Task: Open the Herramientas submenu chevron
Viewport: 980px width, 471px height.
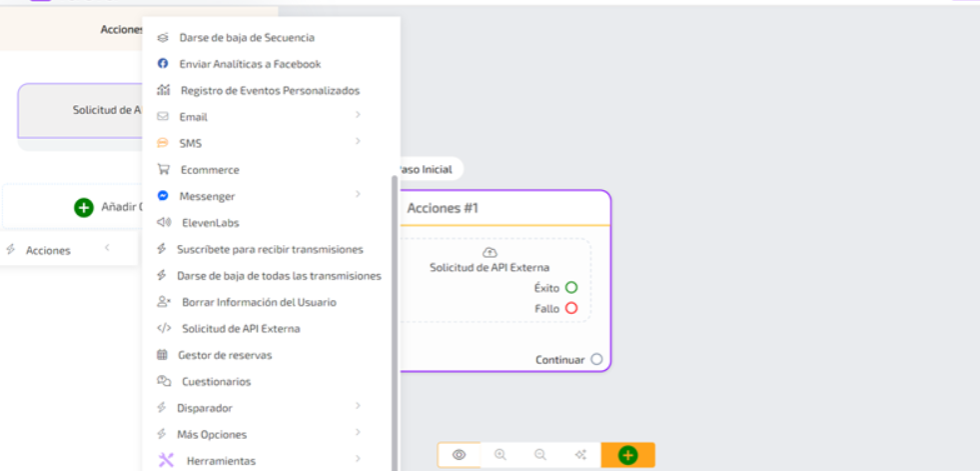Action: pos(358,460)
